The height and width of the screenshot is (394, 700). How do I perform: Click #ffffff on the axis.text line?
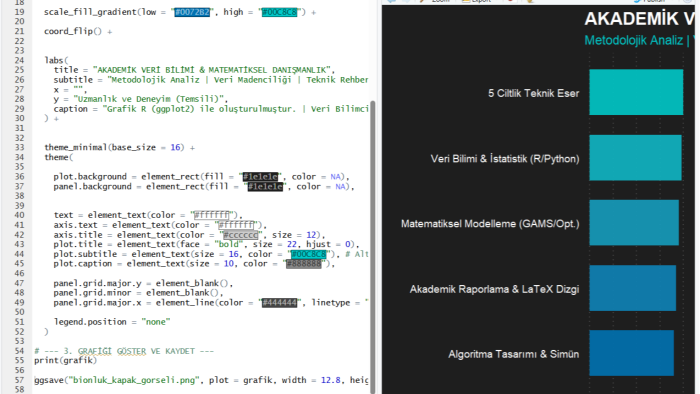point(236,225)
